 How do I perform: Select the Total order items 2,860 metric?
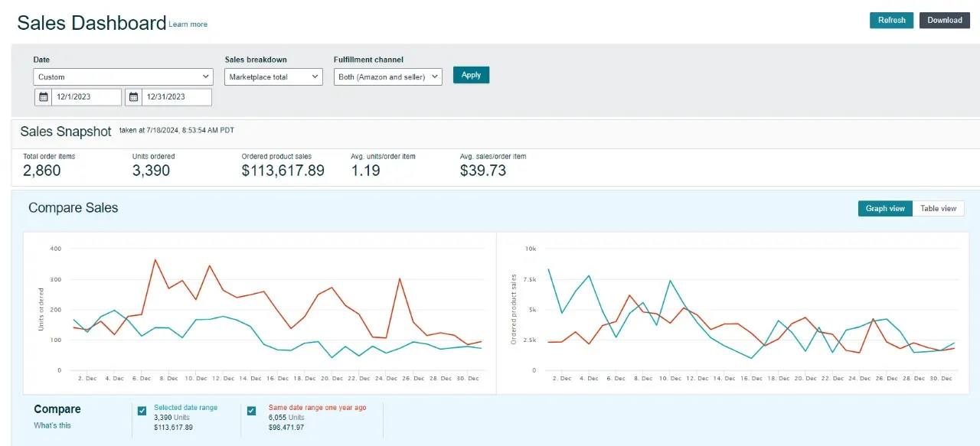click(x=42, y=170)
